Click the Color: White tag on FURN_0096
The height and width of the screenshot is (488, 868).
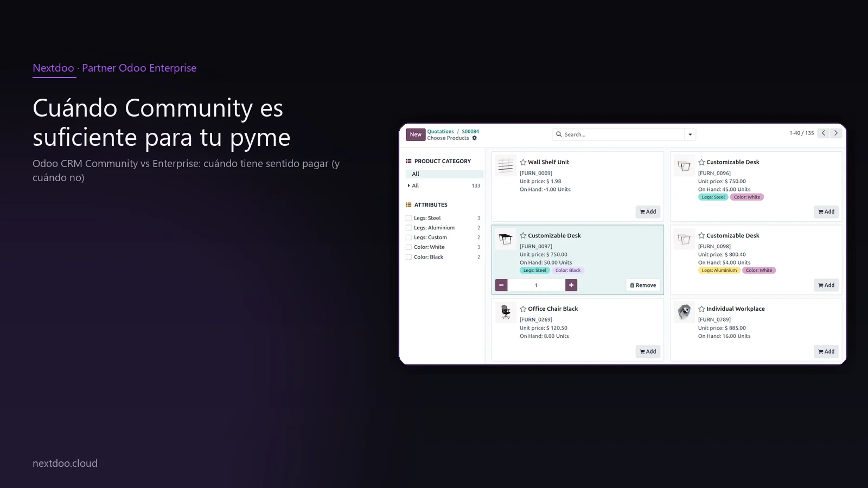coord(747,197)
